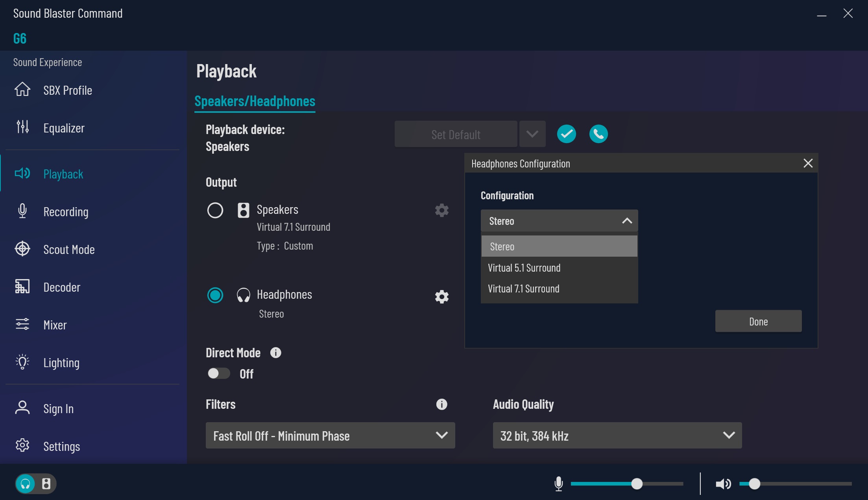Open the Filters dropdown

(330, 436)
